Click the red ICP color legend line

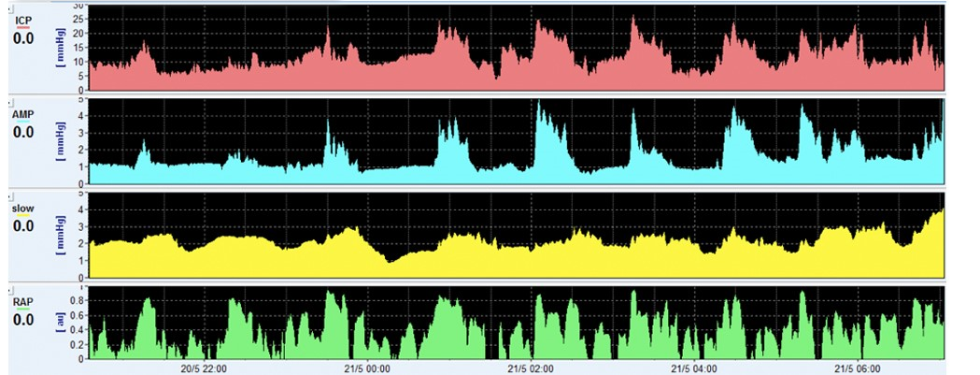[x=23, y=27]
